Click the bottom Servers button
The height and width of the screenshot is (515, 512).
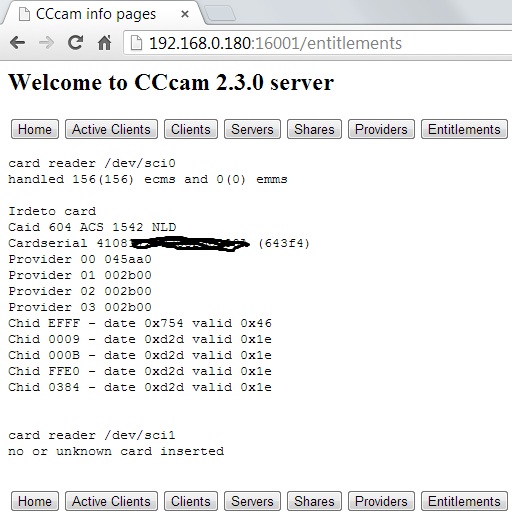[252, 501]
